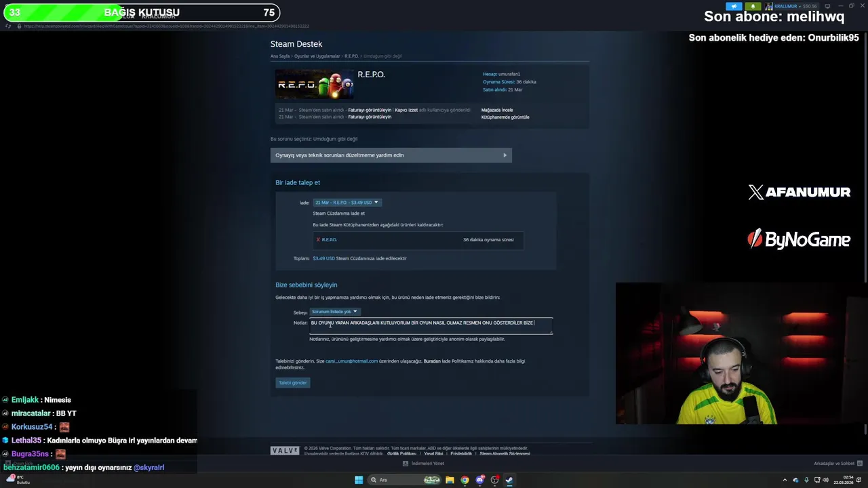
Task: Open İndirmeleri Yönet downloads manager
Action: coord(423,464)
